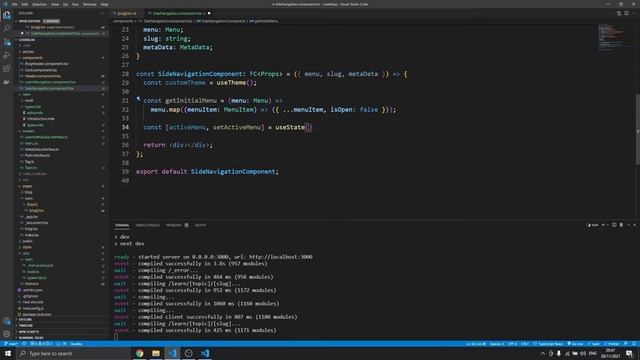
Task: Switch to the Debug Console panel tab
Action: coord(148,225)
